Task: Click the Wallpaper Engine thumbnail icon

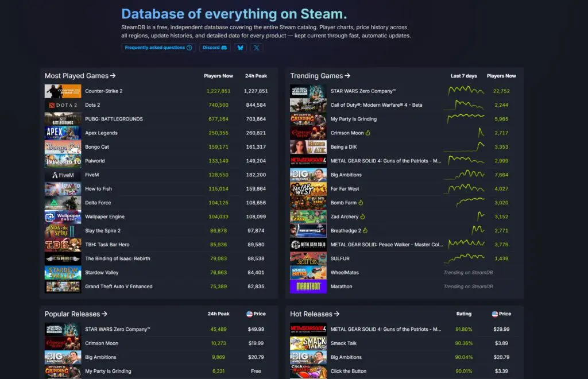Action: click(63, 216)
